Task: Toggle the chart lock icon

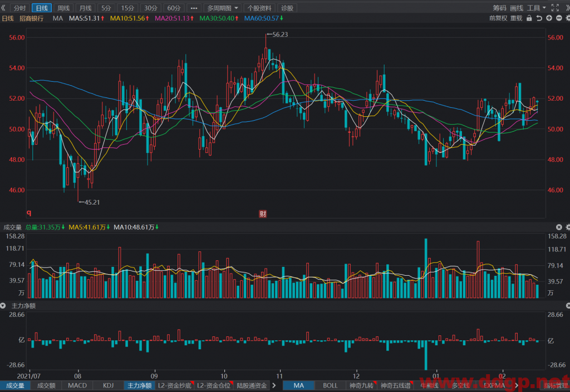Action: pos(529,18)
